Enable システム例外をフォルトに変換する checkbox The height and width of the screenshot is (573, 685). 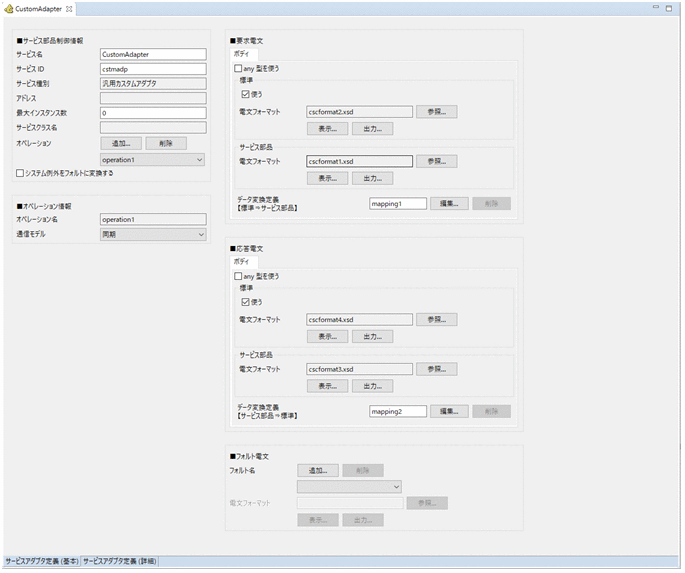pyautogui.click(x=21, y=173)
